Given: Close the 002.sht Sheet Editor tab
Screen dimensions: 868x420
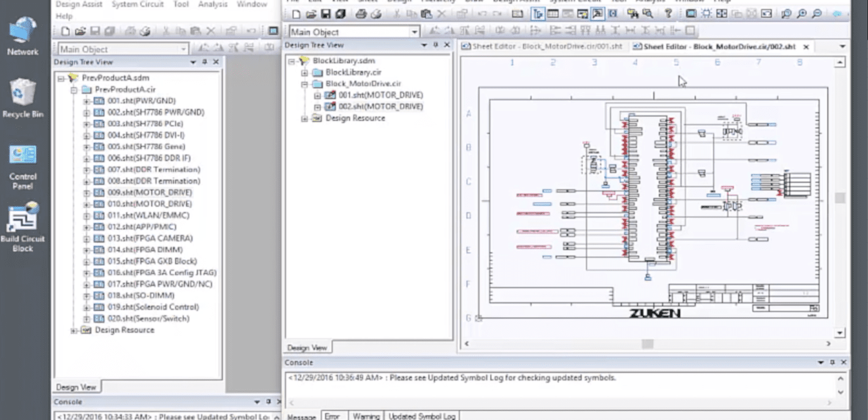Looking at the screenshot, I should pos(806,47).
